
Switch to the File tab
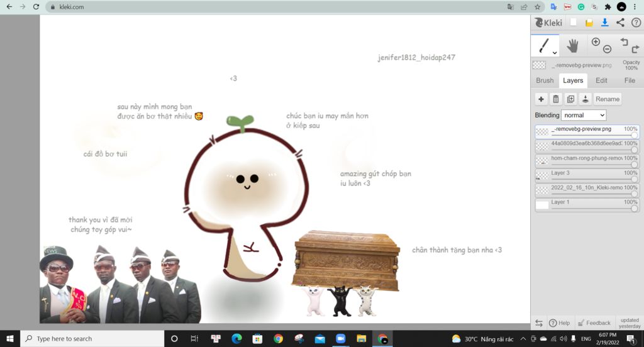point(630,80)
